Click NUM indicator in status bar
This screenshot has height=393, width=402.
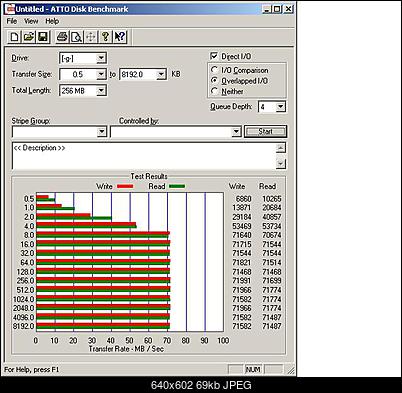click(253, 369)
